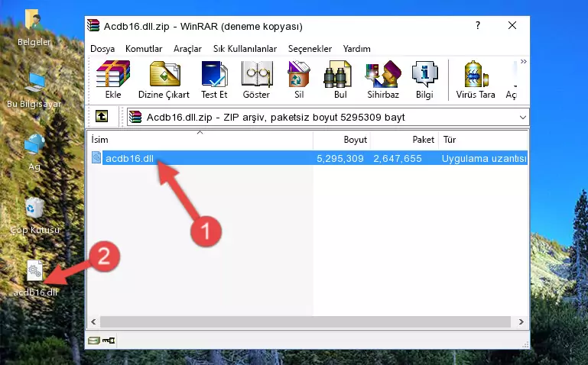Go up one folder level arrow
Image resolution: width=588 pixels, height=365 pixels.
coord(102,116)
